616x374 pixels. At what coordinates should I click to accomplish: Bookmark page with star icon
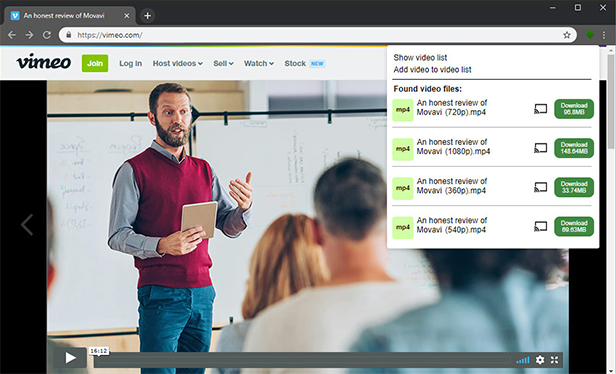click(x=566, y=35)
